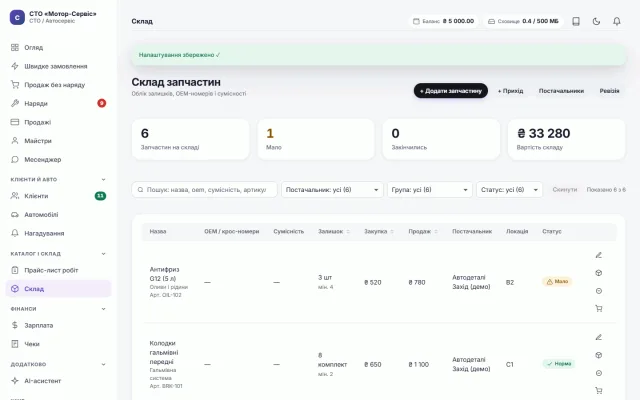This screenshot has height=400, width=640.
Task: Open Нагадування bell icon in sidebar
Action: (15, 233)
